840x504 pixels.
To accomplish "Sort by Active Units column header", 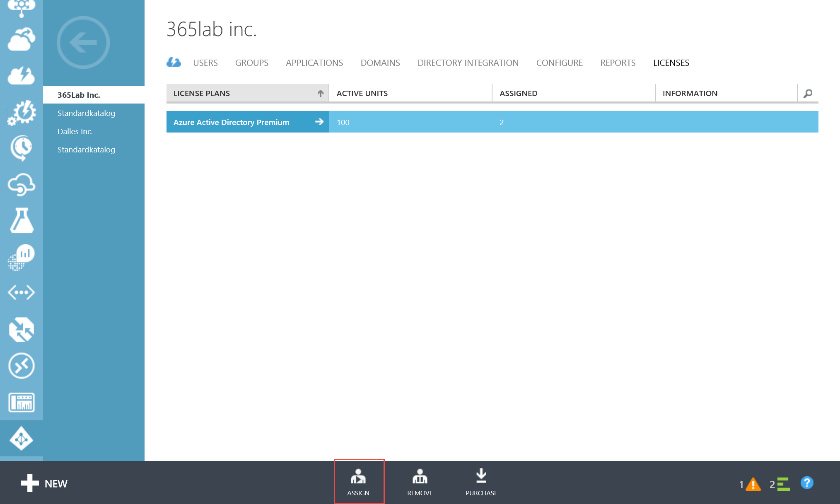I will [x=362, y=94].
